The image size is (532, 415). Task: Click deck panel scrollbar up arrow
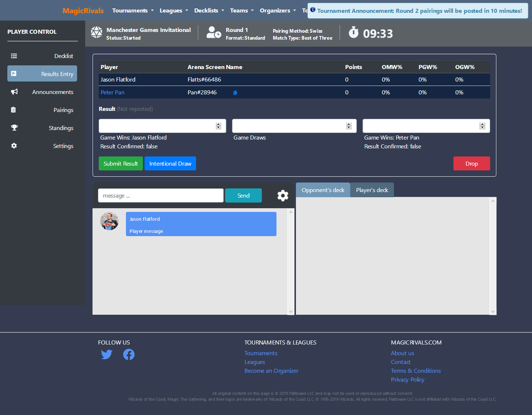click(493, 201)
